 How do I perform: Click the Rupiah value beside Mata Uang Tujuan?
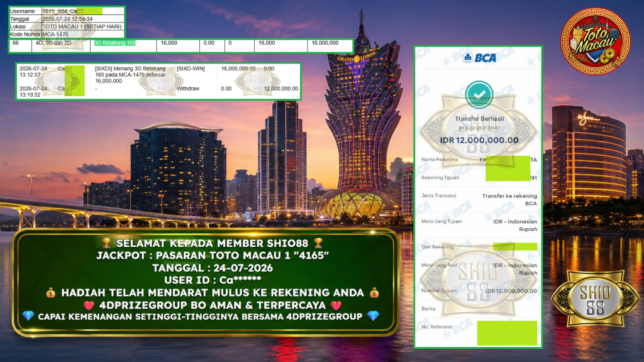(515, 226)
